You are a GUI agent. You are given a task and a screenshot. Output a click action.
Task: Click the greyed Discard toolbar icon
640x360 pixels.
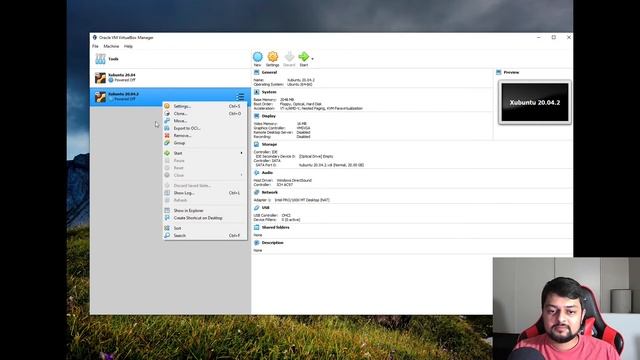click(x=289, y=57)
